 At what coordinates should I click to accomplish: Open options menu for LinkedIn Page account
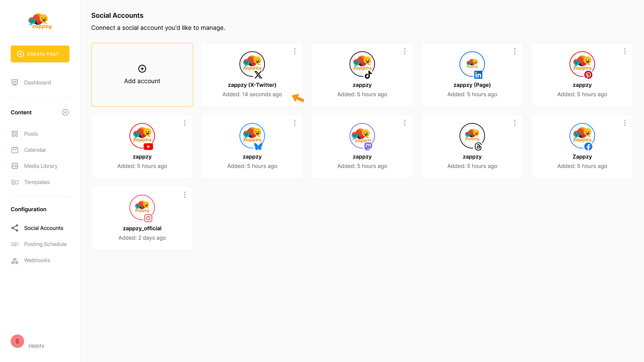pos(515,51)
